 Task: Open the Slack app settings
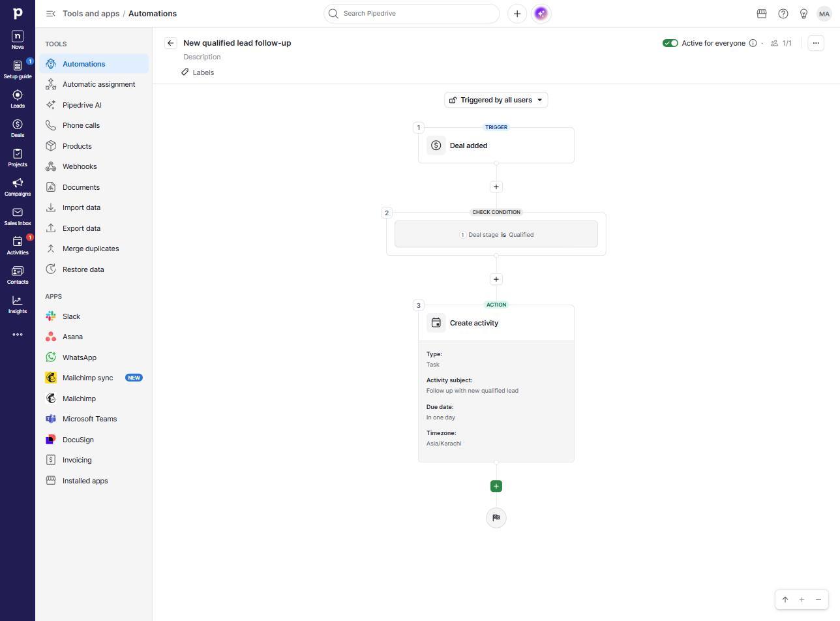point(94,316)
